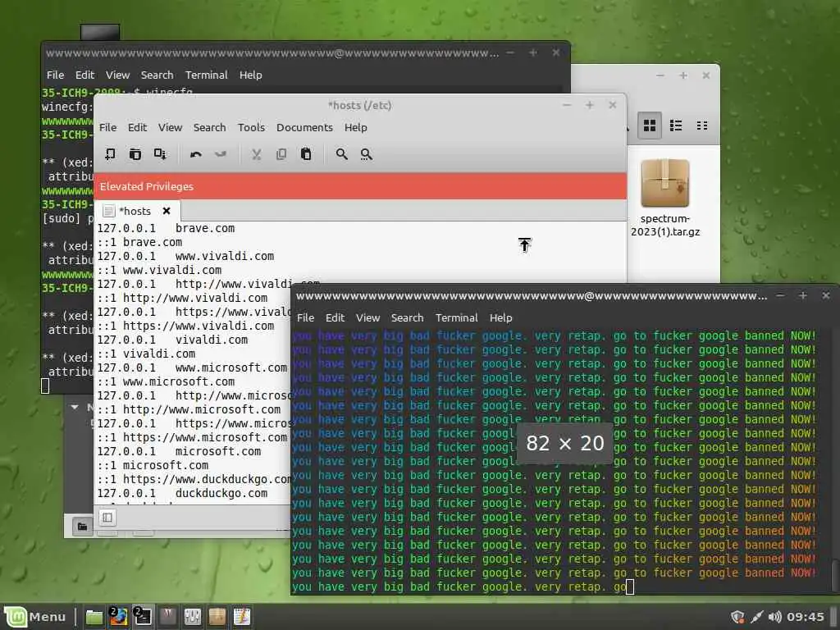The width and height of the screenshot is (840, 630).
Task: Click line "::1 www.microsoft.com" in hosts
Action: [x=166, y=381]
